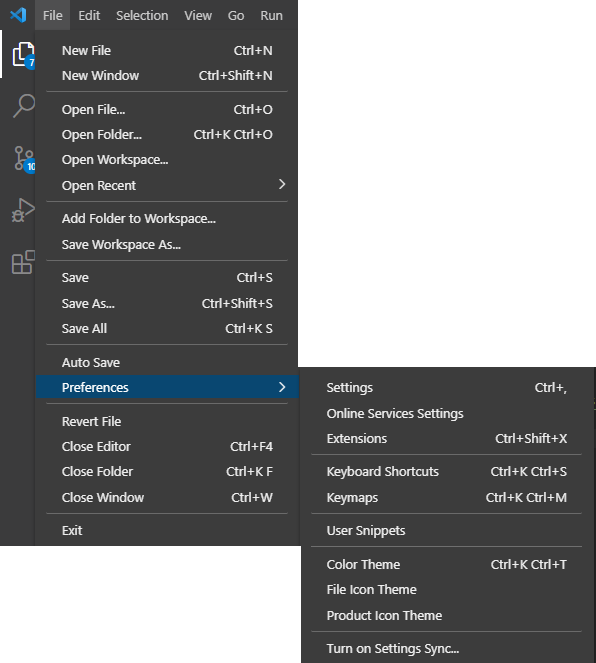Open the Extensions view icon in activity bar
This screenshot has width=596, height=663.
[23, 262]
